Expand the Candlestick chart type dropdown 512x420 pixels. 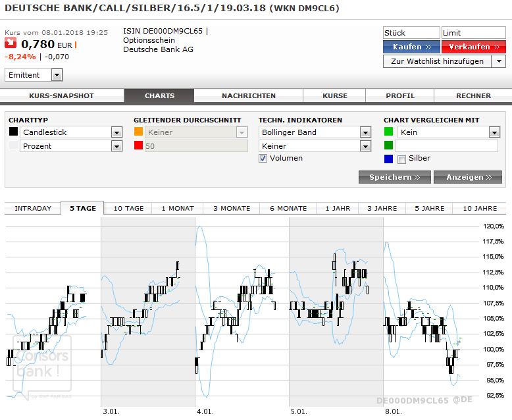116,132
